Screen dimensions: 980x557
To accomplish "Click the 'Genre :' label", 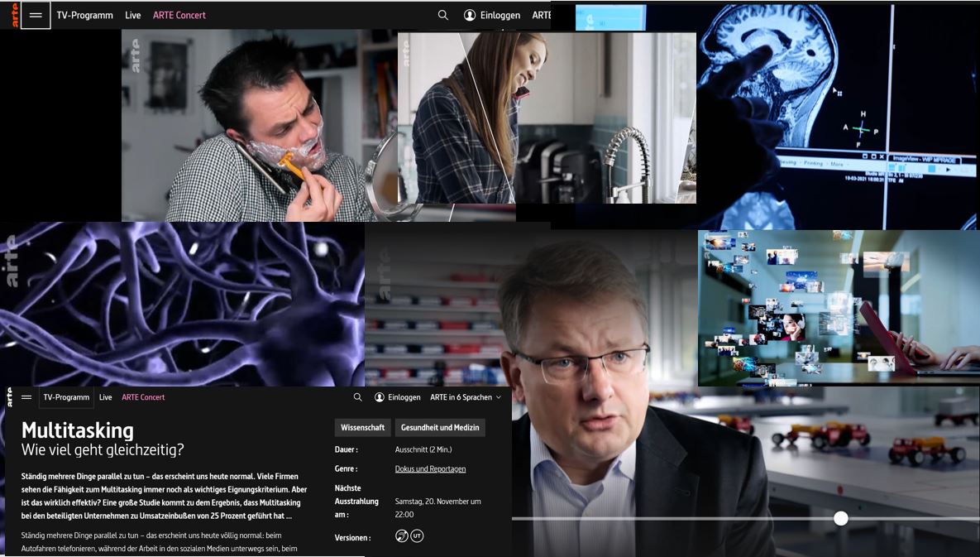I will pyautogui.click(x=347, y=468).
